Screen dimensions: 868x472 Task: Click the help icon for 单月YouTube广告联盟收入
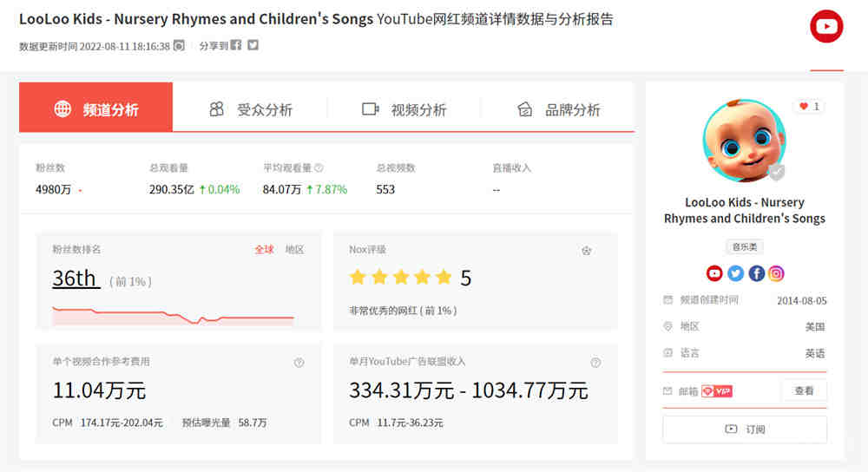(595, 363)
